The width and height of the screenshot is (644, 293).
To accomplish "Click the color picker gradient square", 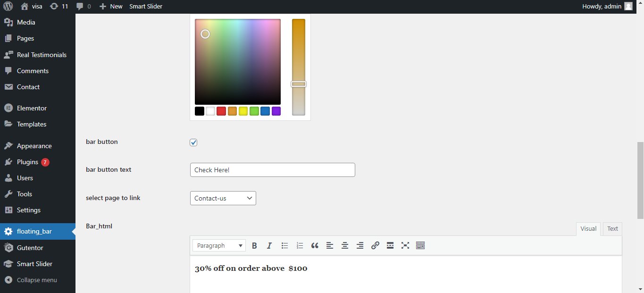I will (238, 62).
